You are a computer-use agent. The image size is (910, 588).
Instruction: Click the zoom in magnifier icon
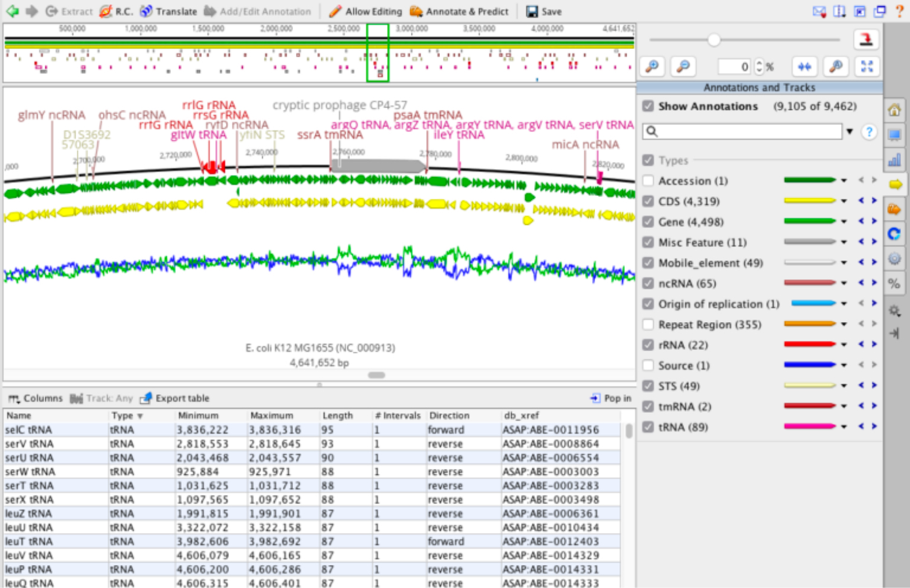[652, 66]
